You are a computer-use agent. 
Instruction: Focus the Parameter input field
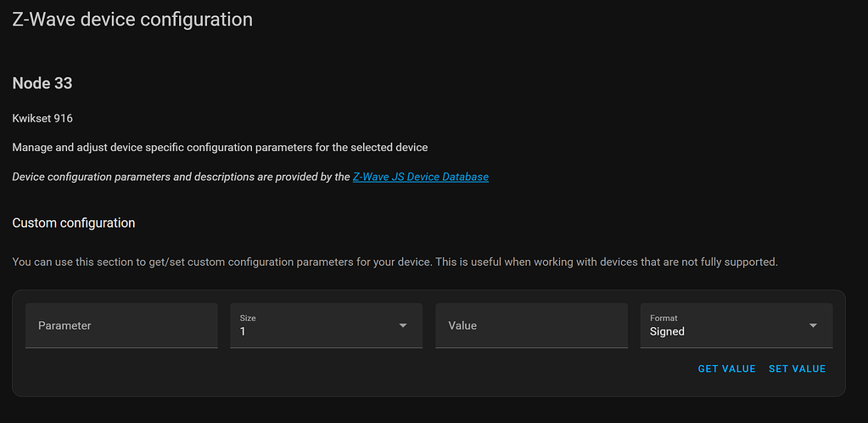[x=121, y=325]
